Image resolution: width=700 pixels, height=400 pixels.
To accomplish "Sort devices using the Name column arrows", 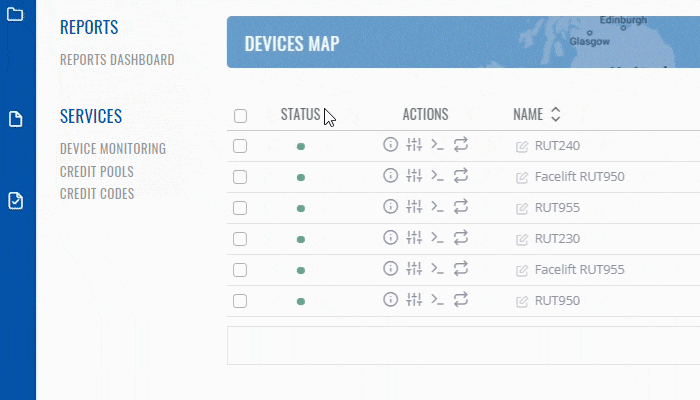I will pyautogui.click(x=556, y=115).
